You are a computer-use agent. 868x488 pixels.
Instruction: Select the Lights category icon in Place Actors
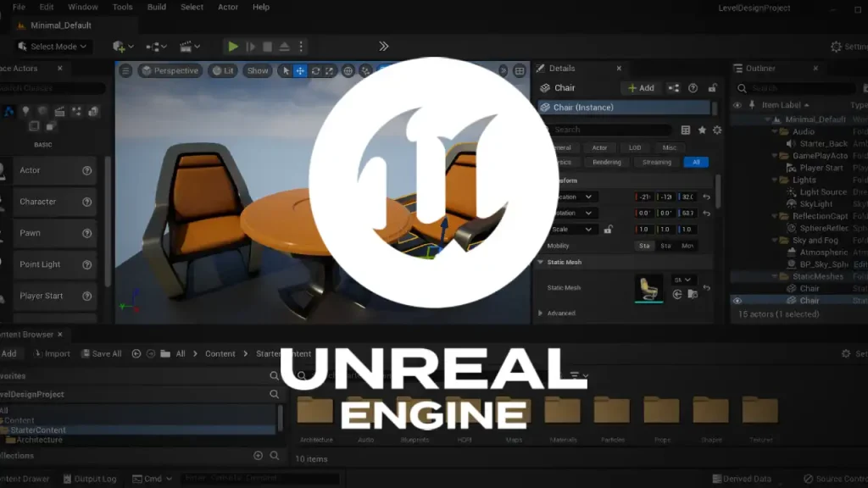25,112
